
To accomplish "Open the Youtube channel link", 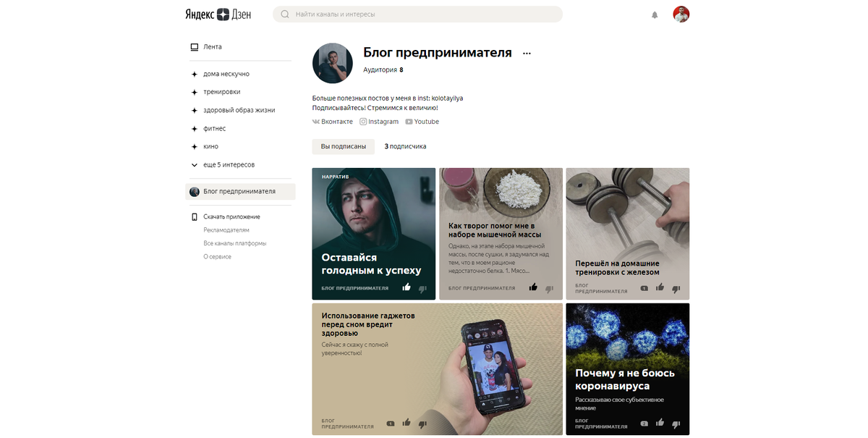I will pyautogui.click(x=422, y=122).
